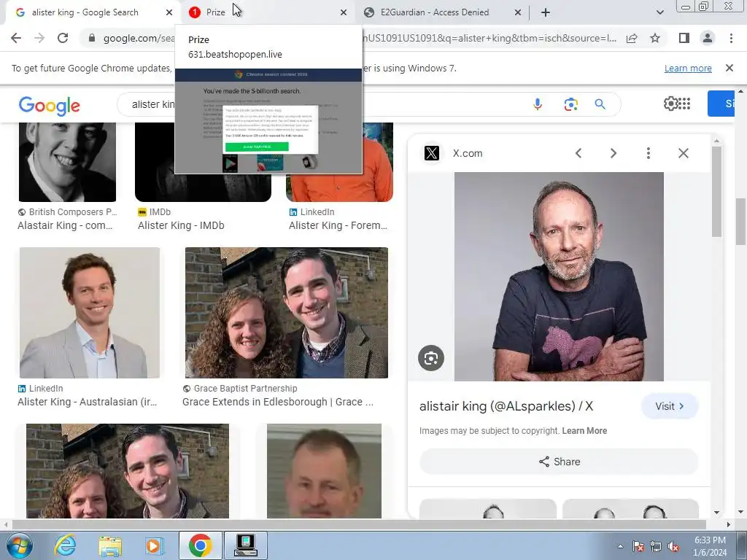
Task: Open alistair king (@ALsparkles) / X title
Action: pos(506,406)
